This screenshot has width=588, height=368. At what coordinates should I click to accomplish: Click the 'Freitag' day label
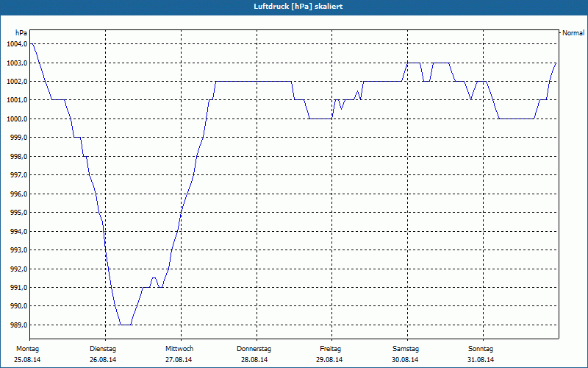pyautogui.click(x=330, y=349)
